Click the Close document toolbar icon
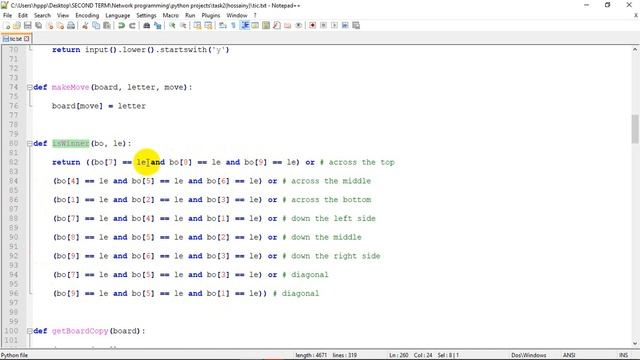This screenshot has width=640, height=360. coord(49,25)
